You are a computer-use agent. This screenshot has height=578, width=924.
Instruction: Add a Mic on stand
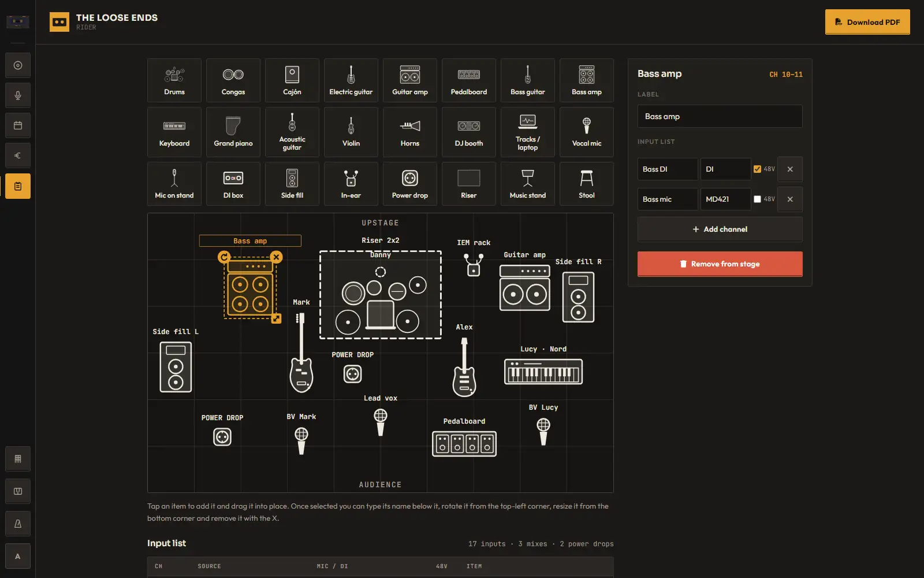174,184
